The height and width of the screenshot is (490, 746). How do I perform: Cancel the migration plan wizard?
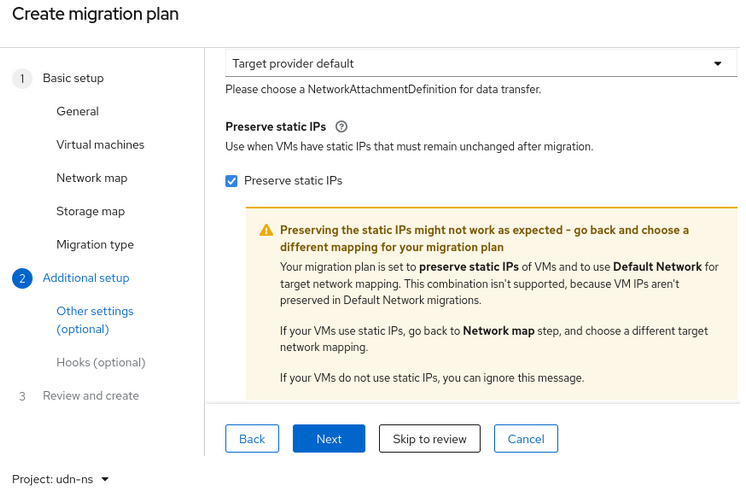[525, 439]
